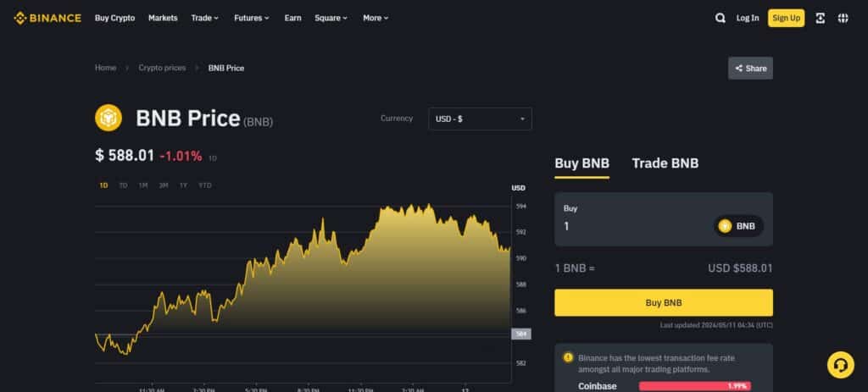Click the lowest-fee info notice icon
This screenshot has height=392, width=868.
point(568,357)
